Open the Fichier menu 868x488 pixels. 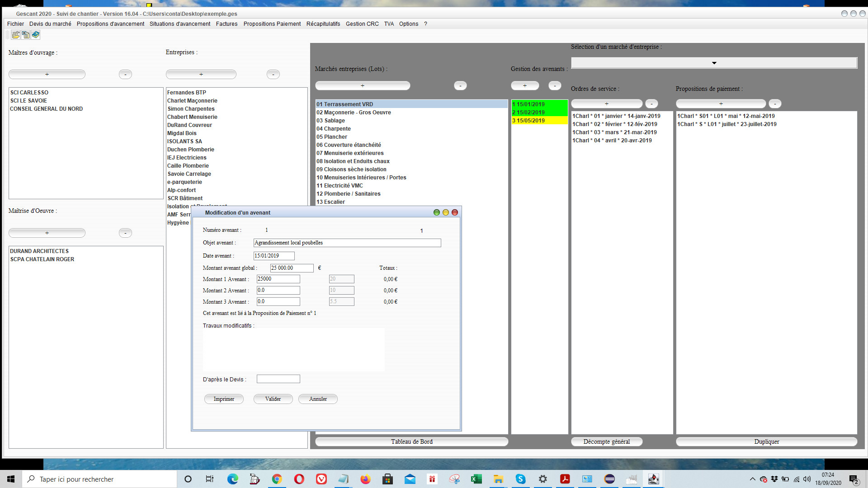pos(15,24)
